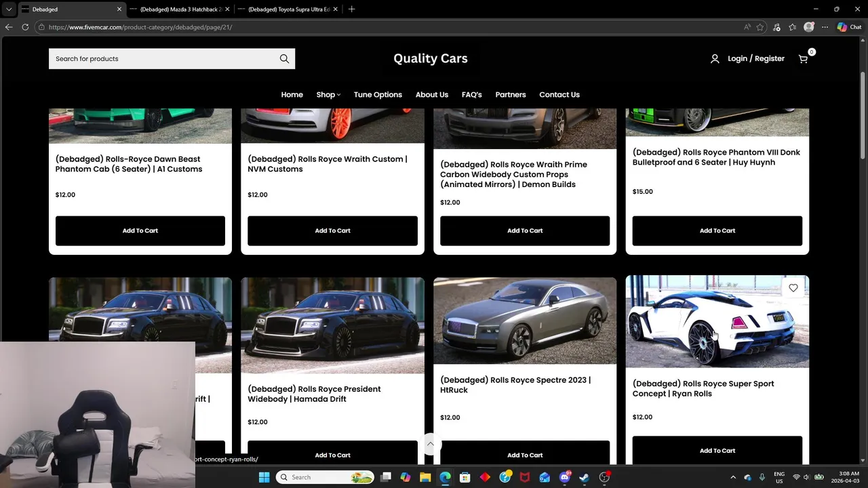Show hidden system tray icons

(x=733, y=477)
